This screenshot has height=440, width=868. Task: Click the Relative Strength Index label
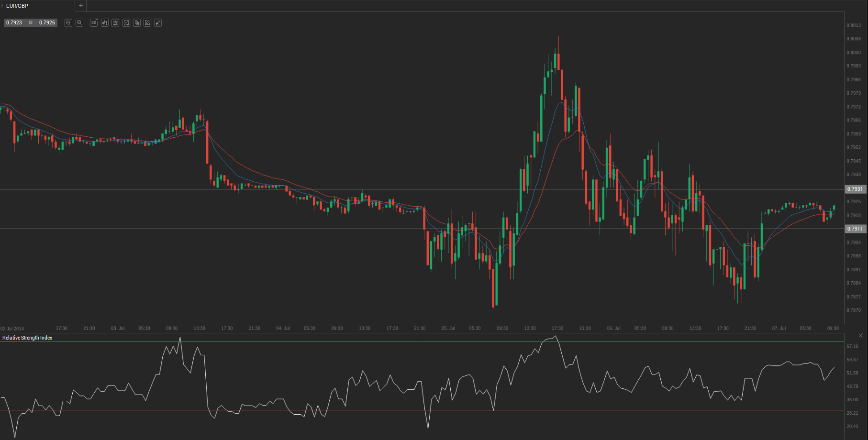pos(27,338)
